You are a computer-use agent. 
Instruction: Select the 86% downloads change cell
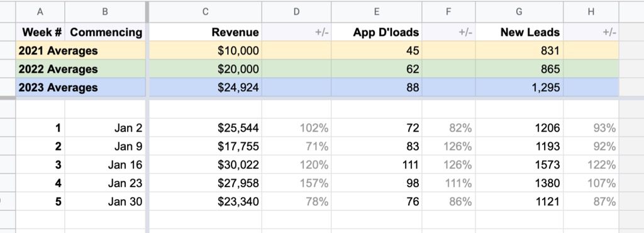(449, 202)
